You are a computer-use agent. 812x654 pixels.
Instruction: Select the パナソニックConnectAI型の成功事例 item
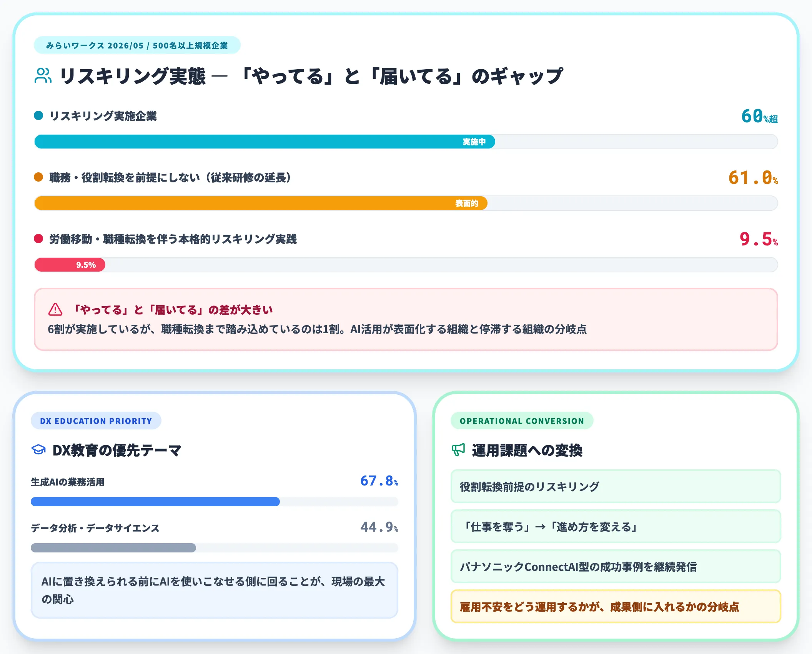(x=616, y=567)
